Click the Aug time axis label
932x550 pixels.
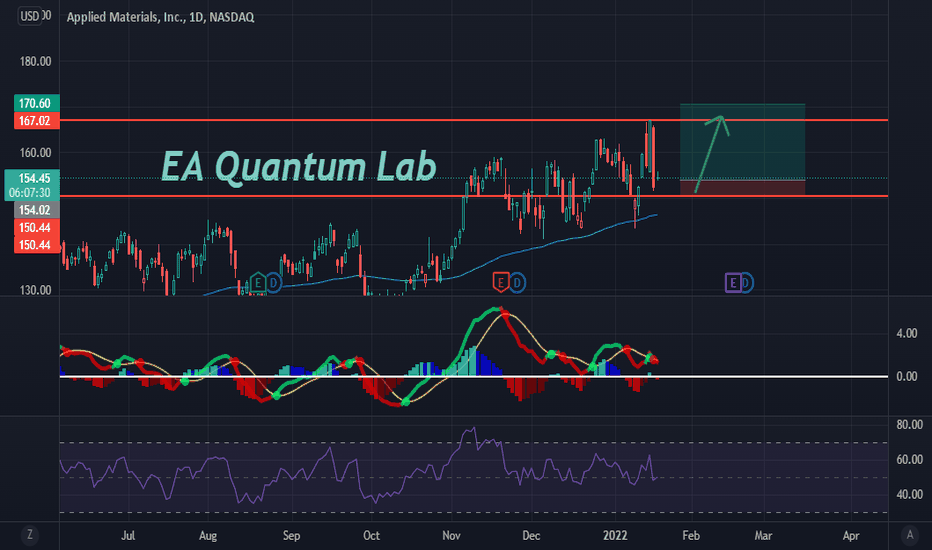(x=207, y=536)
